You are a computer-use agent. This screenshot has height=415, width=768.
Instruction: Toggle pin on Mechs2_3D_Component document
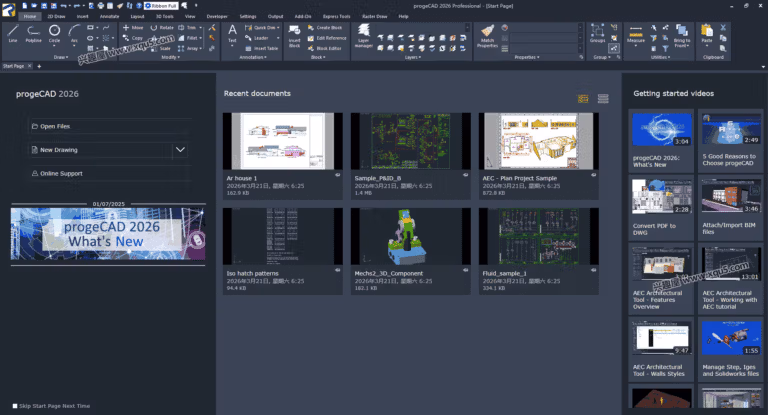point(465,270)
